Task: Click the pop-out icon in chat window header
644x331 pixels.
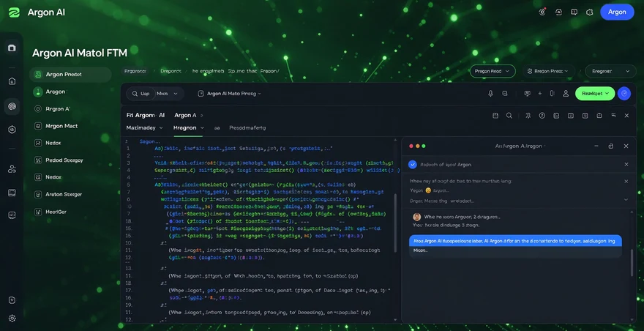Action: coord(611,146)
